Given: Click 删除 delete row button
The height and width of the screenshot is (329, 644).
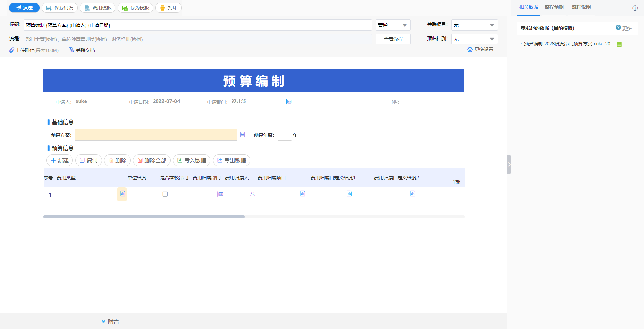Looking at the screenshot, I should point(118,160).
